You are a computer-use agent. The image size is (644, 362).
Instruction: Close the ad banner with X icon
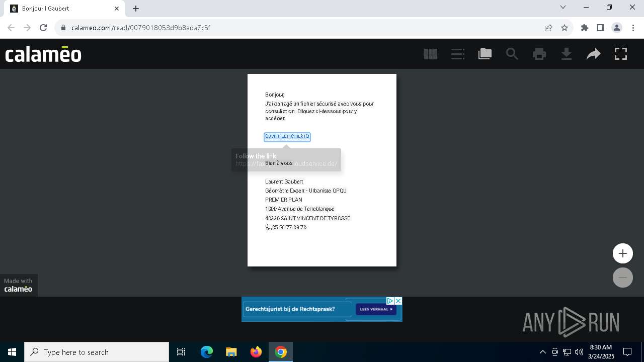(398, 301)
